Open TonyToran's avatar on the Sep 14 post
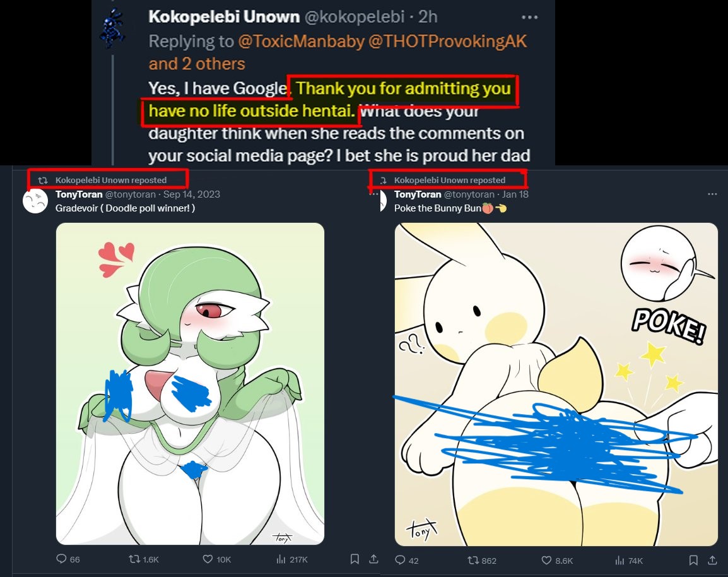 [35, 201]
